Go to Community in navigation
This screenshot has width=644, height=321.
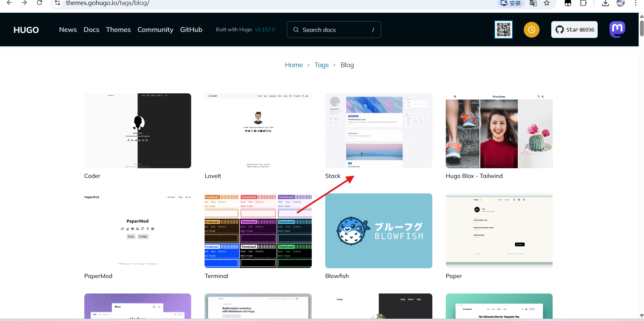(155, 30)
